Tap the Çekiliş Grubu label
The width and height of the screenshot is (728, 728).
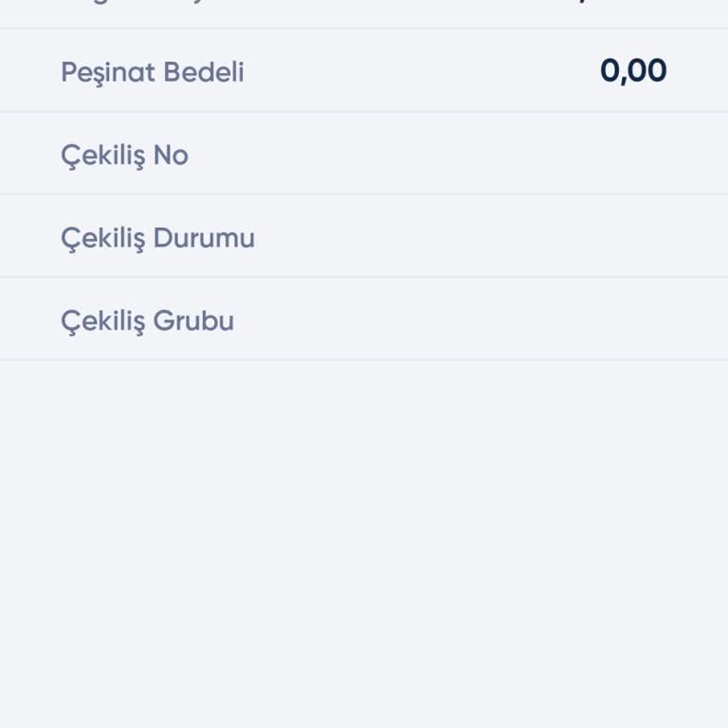click(147, 321)
